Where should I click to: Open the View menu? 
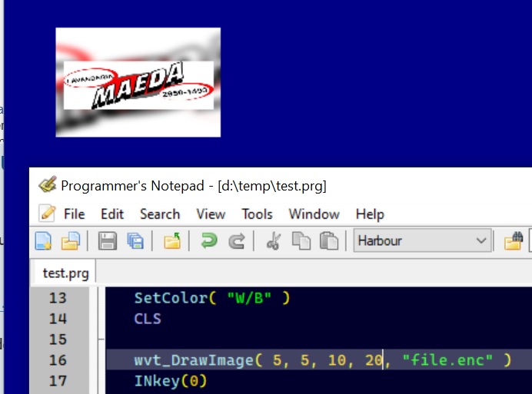pyautogui.click(x=211, y=214)
